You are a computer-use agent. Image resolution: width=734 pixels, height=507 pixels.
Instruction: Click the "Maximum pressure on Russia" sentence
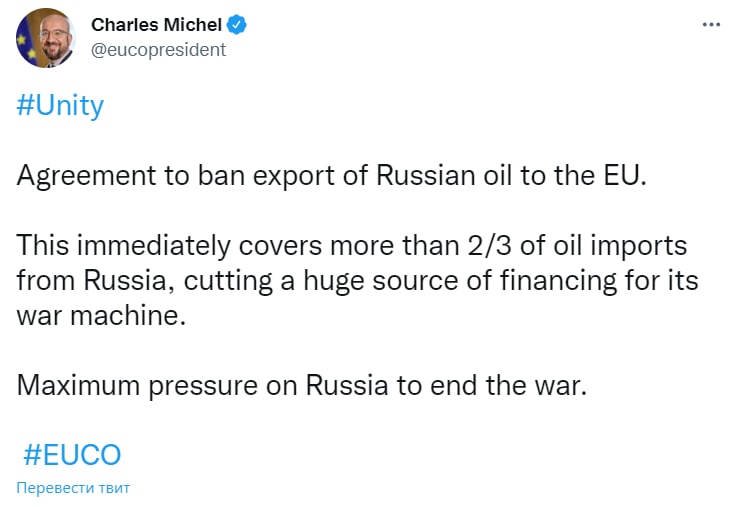click(300, 386)
